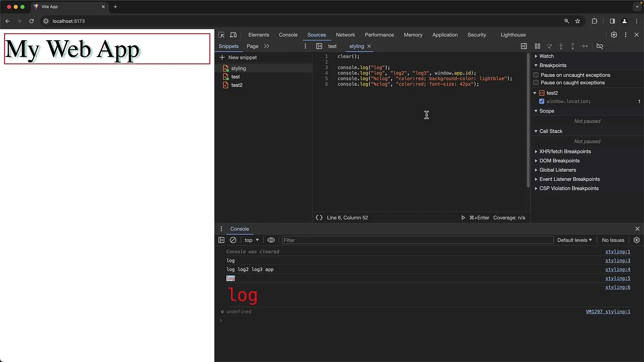Click the format code curly braces icon
Viewport: 644px width, 362px height.
pyautogui.click(x=319, y=218)
